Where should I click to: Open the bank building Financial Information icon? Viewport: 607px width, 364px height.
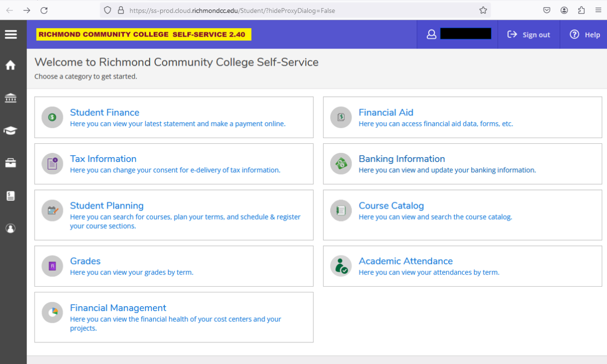tap(11, 98)
